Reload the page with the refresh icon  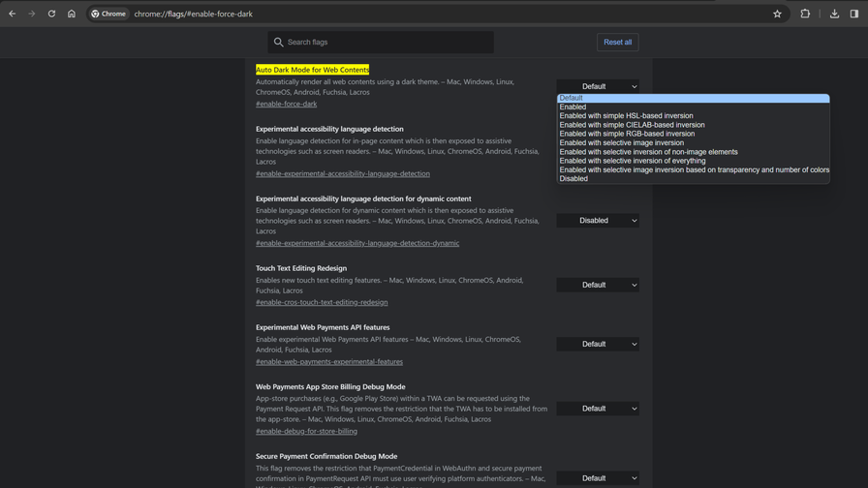pos(51,14)
